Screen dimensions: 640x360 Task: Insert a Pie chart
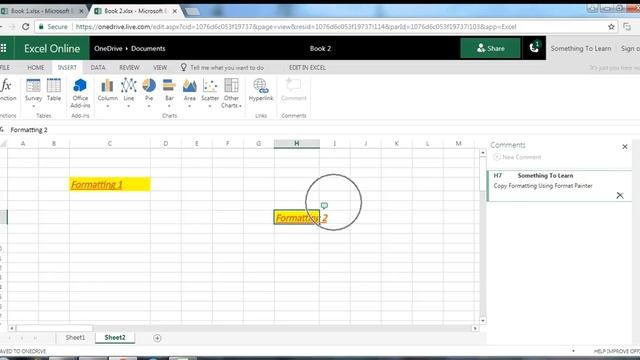click(x=149, y=90)
